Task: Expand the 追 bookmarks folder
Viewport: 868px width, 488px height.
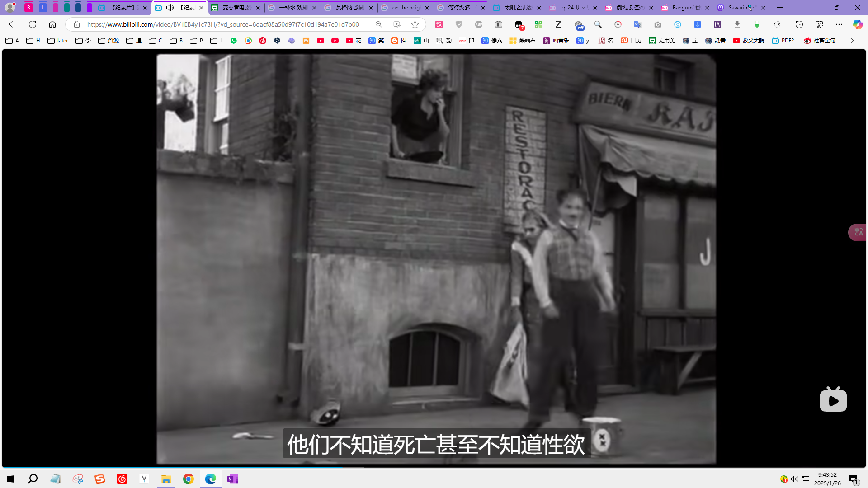Action: tap(134, 41)
